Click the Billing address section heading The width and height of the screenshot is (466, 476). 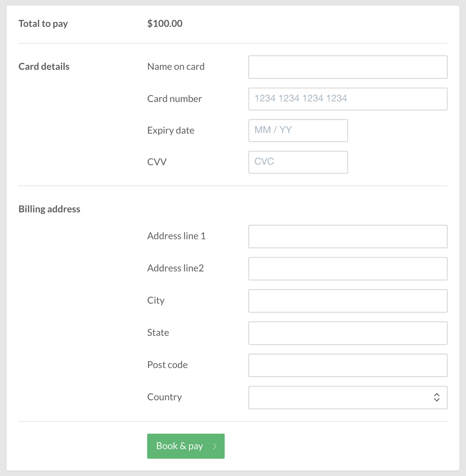49,209
